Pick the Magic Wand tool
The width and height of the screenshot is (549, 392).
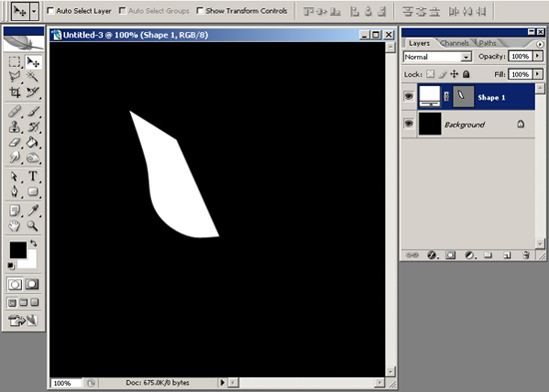coord(33,76)
